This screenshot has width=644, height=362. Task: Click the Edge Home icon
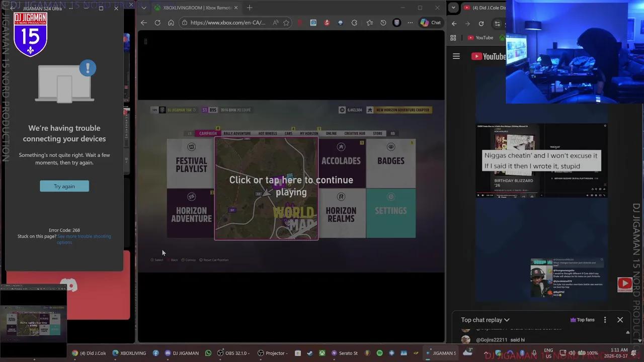(x=171, y=23)
